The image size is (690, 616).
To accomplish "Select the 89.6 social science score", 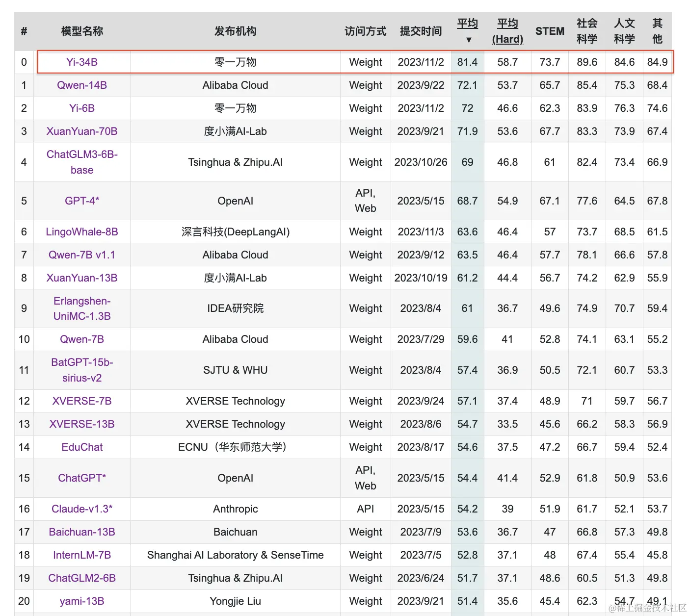I will 587,62.
